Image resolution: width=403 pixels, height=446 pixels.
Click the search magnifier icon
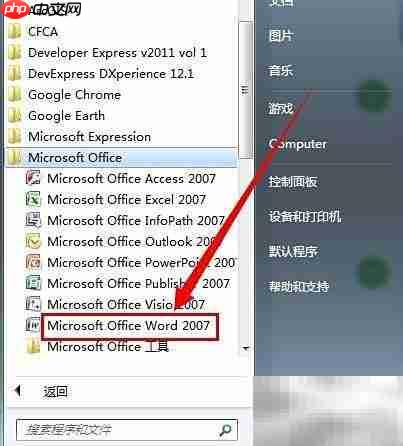pos(225,430)
